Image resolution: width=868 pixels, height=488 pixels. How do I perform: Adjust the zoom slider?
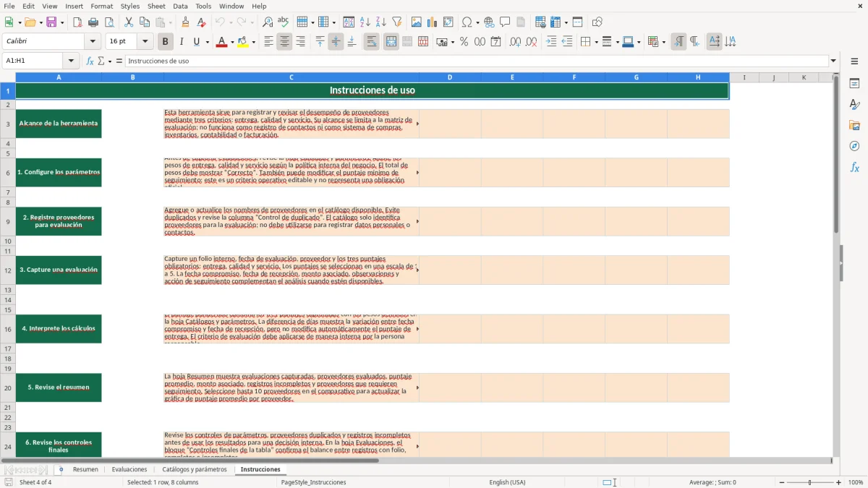(x=809, y=482)
